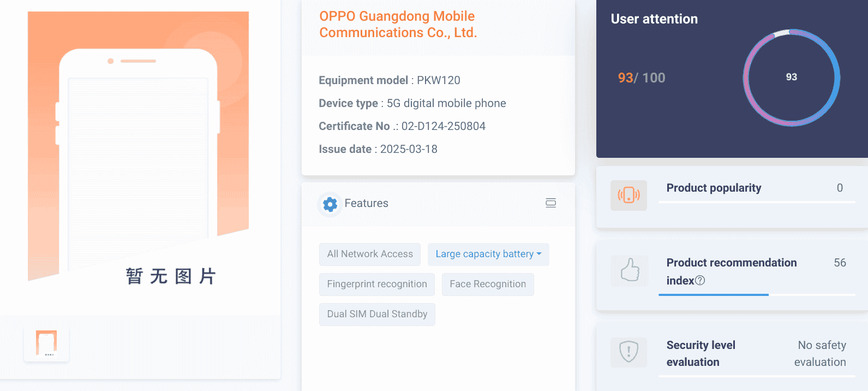This screenshot has width=868, height=391.
Task: Click the Certificate No value text
Action: pos(443,126)
